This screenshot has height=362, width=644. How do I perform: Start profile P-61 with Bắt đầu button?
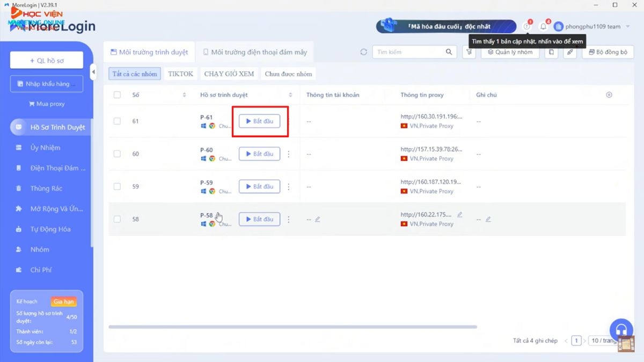[260, 121]
